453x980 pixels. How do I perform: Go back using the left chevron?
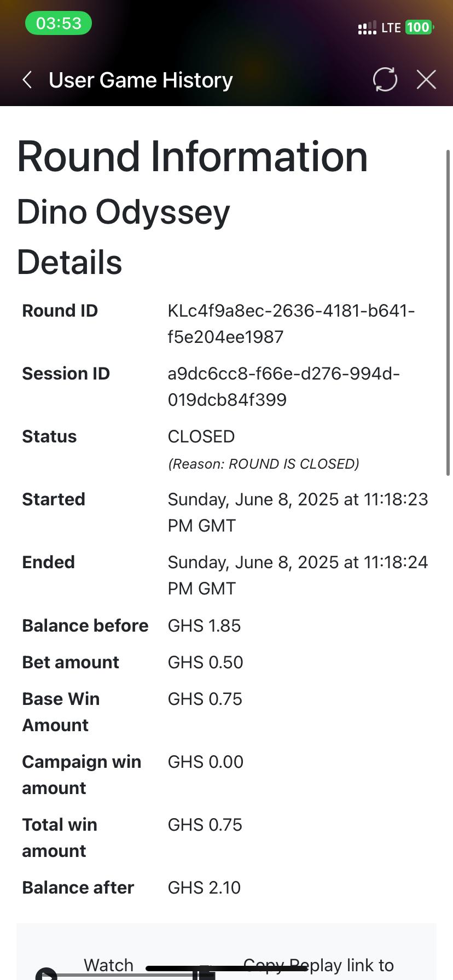27,80
